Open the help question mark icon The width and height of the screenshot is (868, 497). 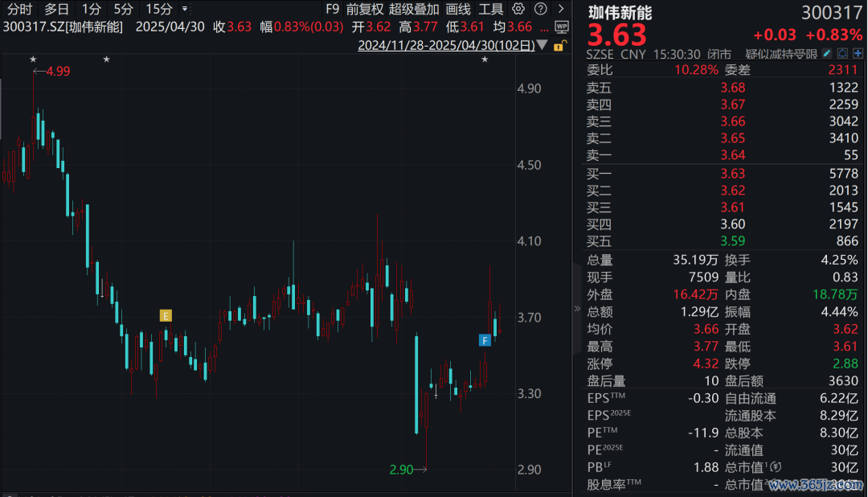540,9
